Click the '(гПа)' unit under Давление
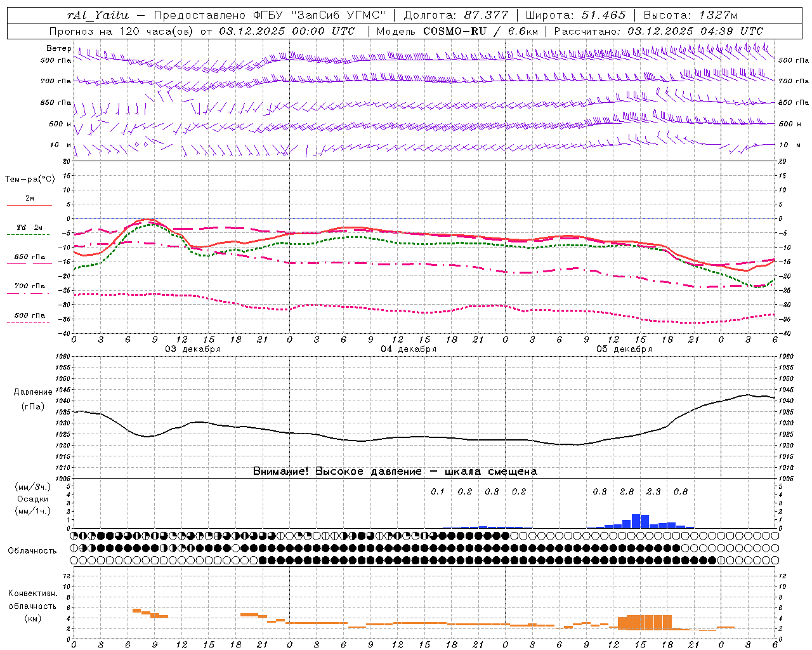Viewport: 812px width, 650px height. [x=33, y=407]
